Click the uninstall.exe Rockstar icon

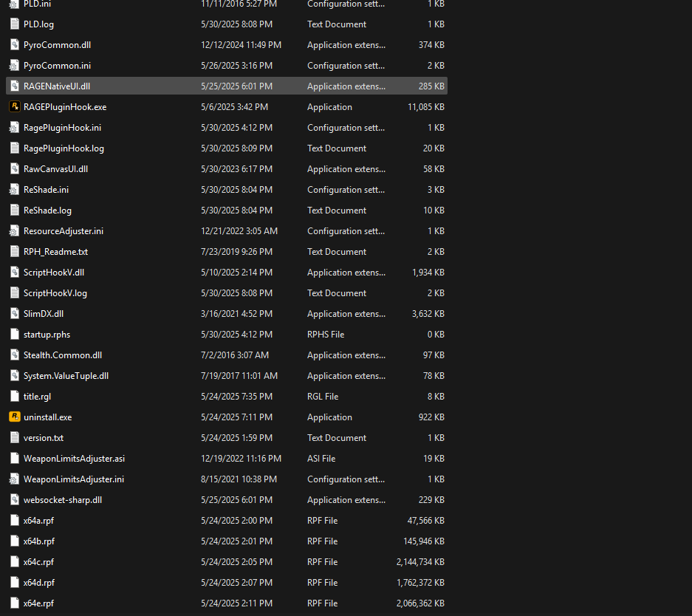[x=15, y=417]
